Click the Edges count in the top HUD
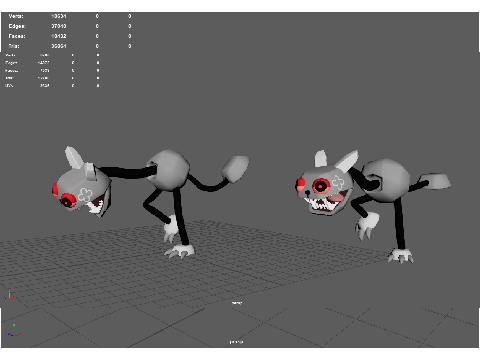 [x=59, y=26]
